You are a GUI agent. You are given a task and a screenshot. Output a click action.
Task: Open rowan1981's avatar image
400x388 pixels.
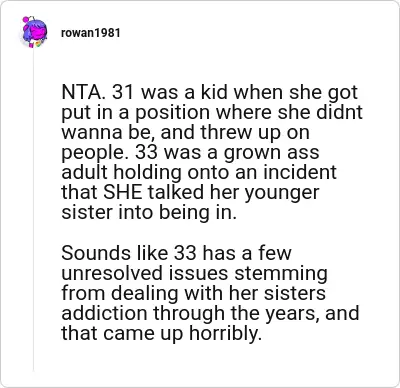coord(34,32)
